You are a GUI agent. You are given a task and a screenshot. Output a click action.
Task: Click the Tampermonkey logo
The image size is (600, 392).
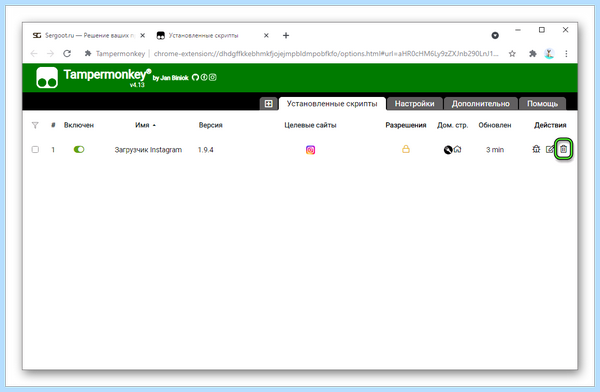(x=47, y=77)
